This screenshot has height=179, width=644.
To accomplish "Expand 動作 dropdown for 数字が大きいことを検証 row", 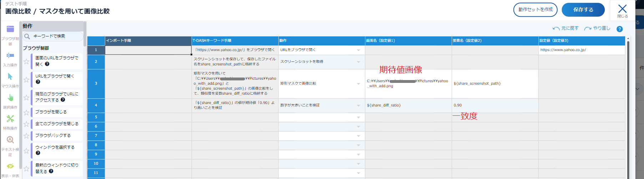I will [359, 105].
